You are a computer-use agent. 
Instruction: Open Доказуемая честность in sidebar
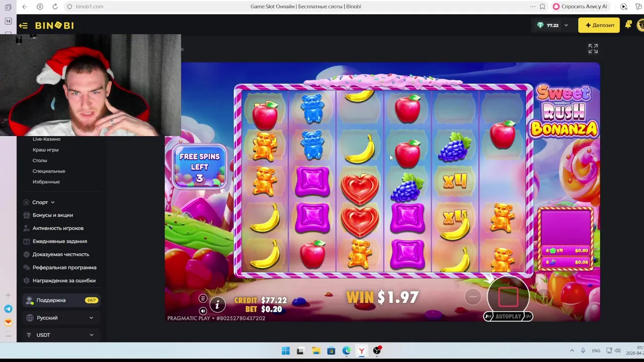click(x=61, y=254)
